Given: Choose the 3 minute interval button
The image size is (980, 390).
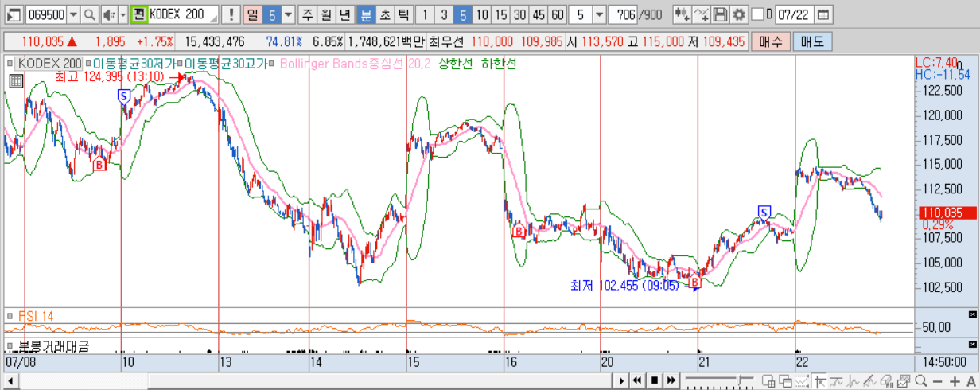Looking at the screenshot, I should click(x=444, y=14).
